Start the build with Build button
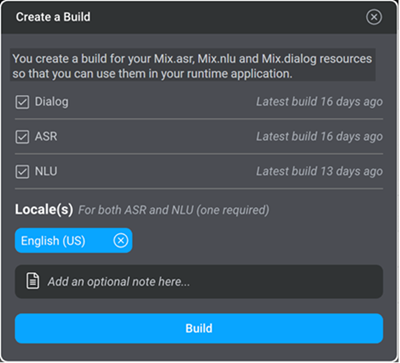 click(x=199, y=328)
